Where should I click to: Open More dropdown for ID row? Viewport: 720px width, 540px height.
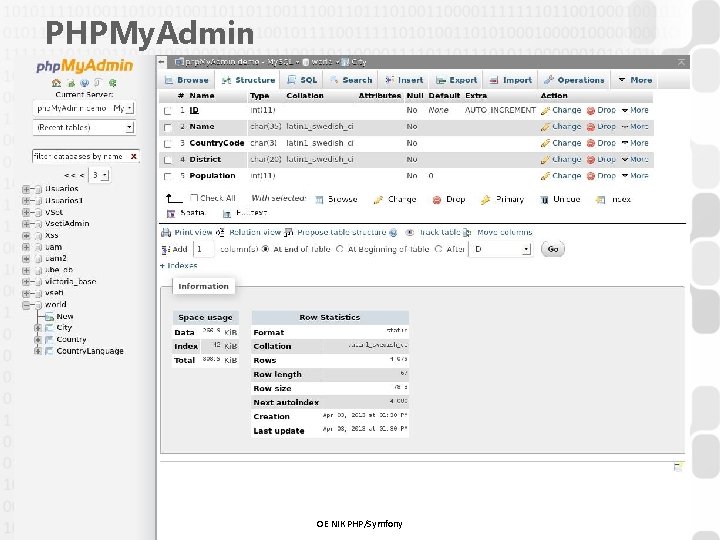[x=636, y=110]
